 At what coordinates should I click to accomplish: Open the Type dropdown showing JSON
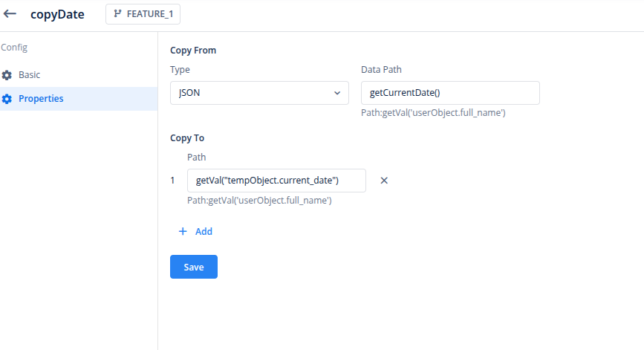point(258,93)
